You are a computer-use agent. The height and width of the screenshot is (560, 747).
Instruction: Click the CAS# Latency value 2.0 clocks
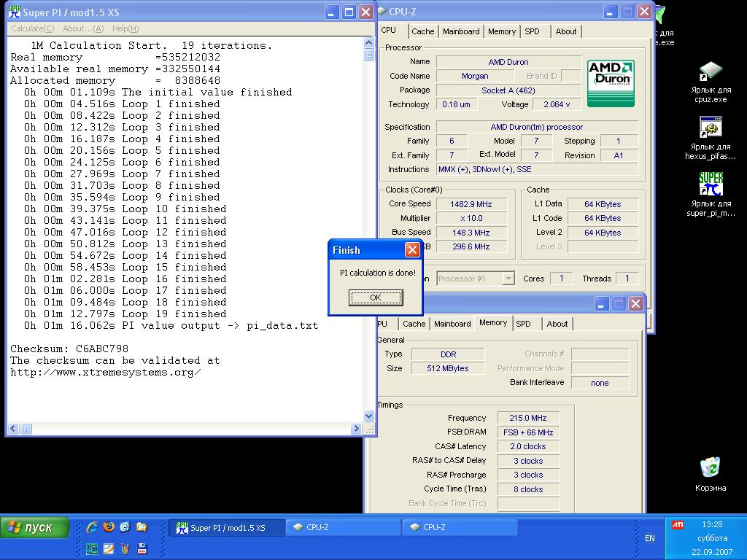pyautogui.click(x=528, y=447)
